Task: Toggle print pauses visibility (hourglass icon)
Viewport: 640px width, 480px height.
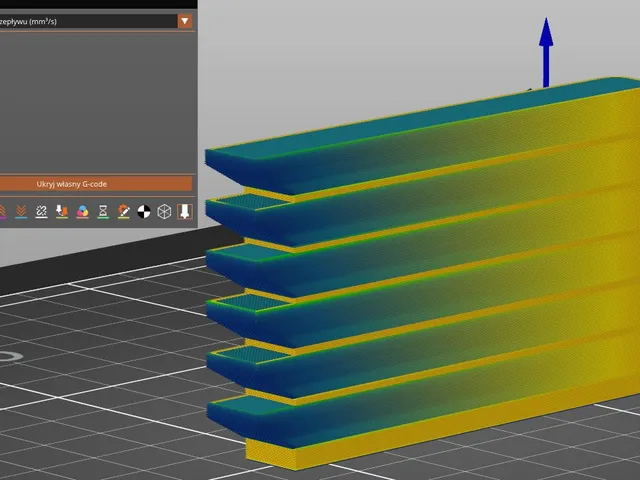Action: click(103, 211)
